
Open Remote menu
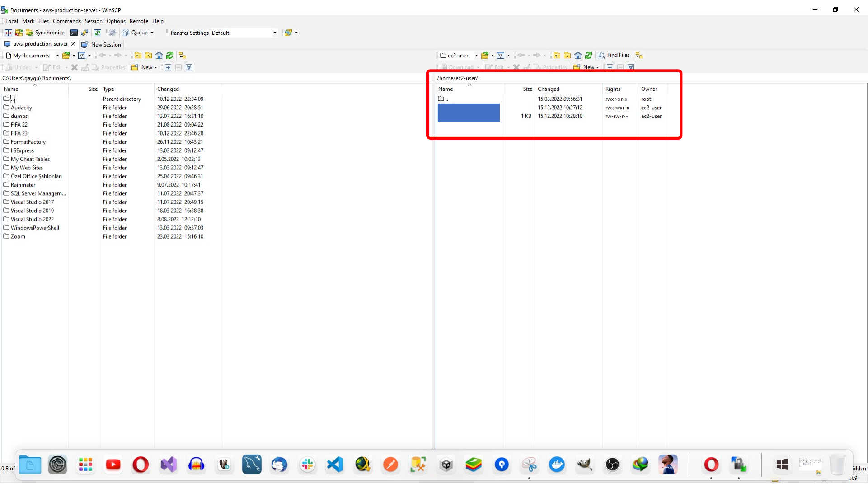click(139, 21)
